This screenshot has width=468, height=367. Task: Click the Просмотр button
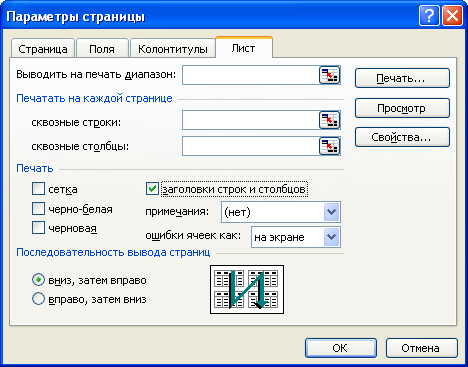tap(402, 108)
